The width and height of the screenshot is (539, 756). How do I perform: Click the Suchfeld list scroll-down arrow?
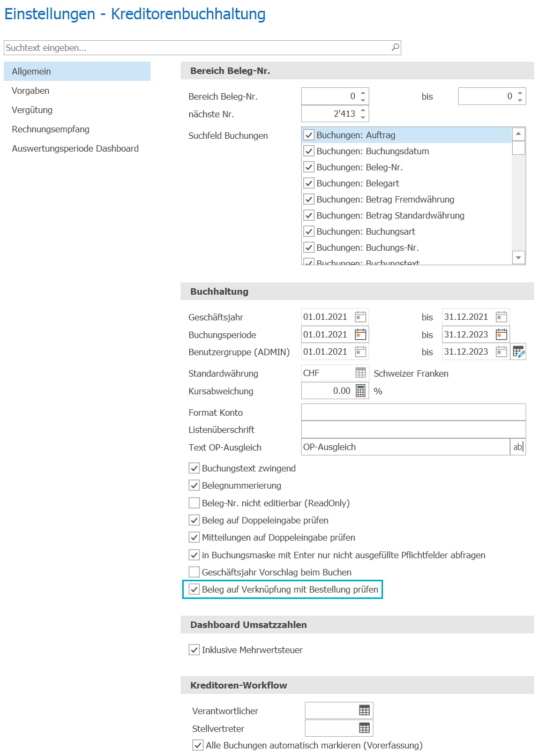(x=518, y=258)
